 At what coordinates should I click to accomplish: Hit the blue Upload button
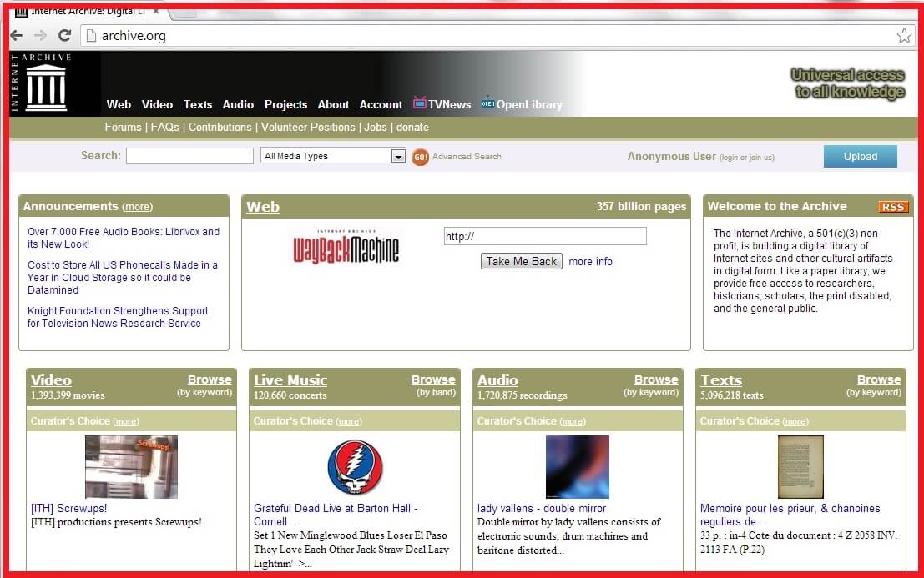pos(860,156)
